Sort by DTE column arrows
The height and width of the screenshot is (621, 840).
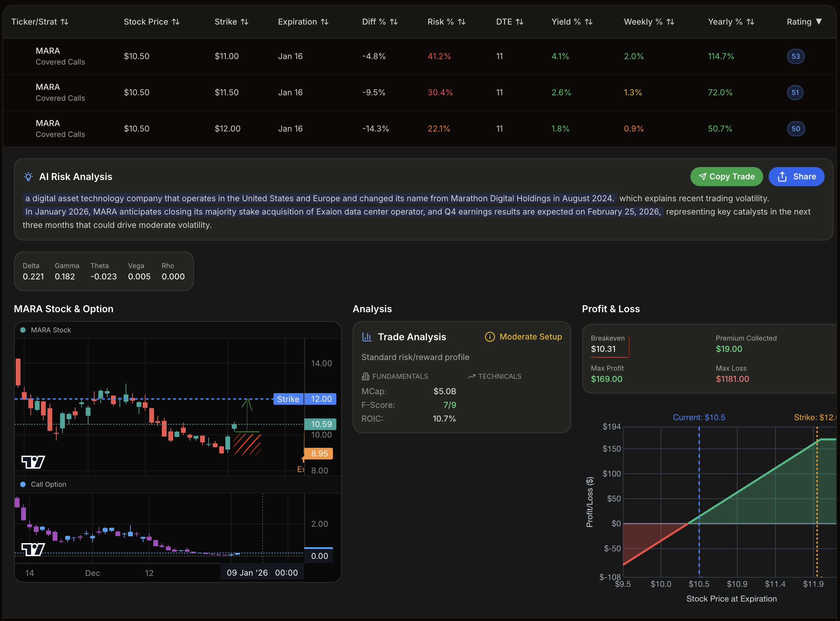tap(520, 22)
